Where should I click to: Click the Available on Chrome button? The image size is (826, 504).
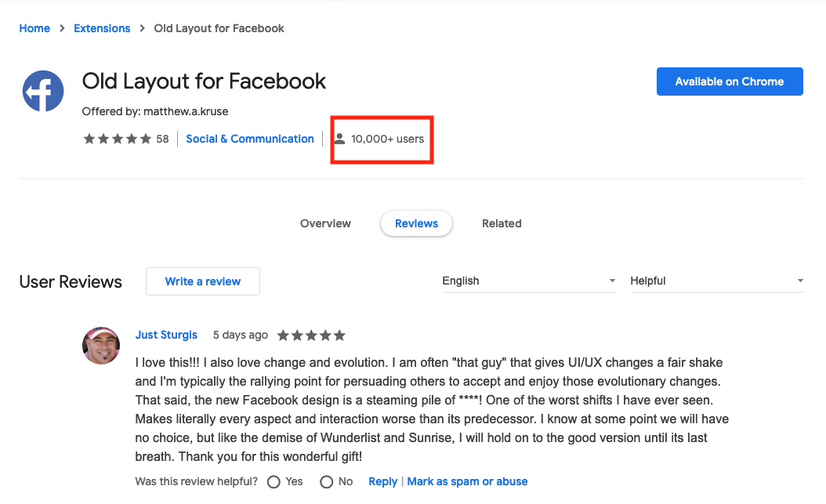click(730, 82)
